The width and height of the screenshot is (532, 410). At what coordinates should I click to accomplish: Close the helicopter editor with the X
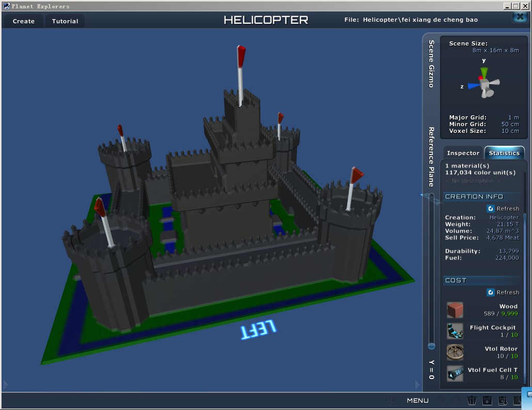coord(520,17)
